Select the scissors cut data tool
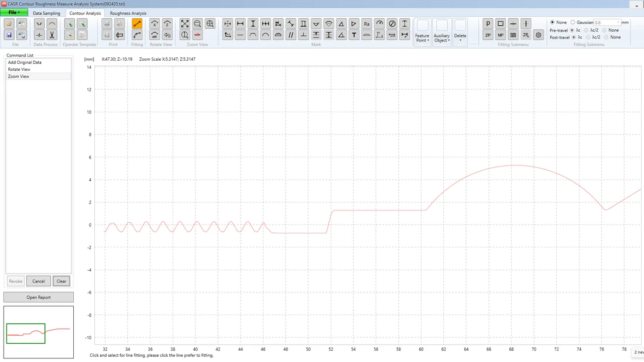 click(52, 35)
